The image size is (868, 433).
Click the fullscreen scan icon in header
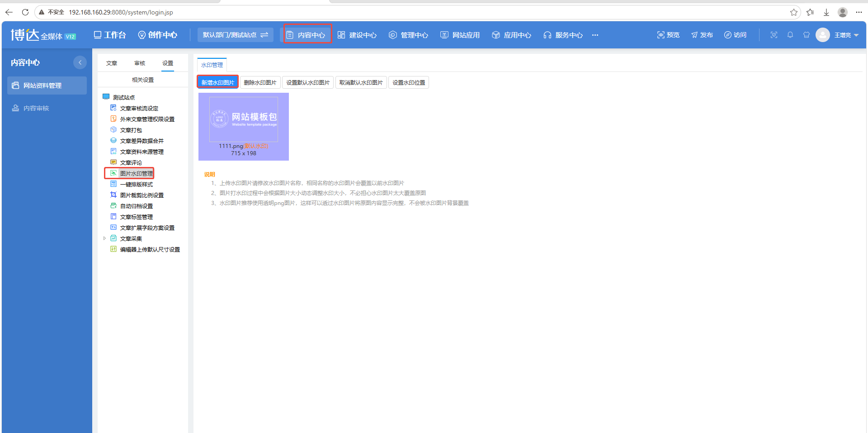[774, 35]
